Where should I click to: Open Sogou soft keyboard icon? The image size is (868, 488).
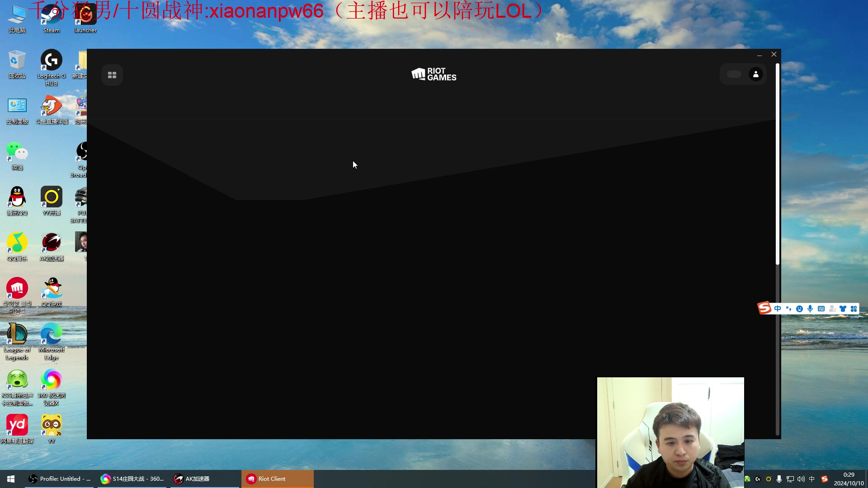821,309
